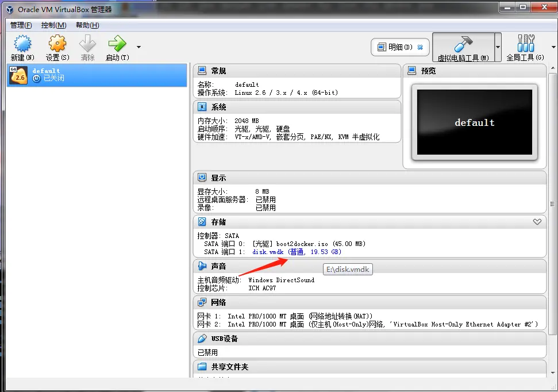Open the 系统 section header link
This screenshot has height=392, width=558.
[x=218, y=107]
